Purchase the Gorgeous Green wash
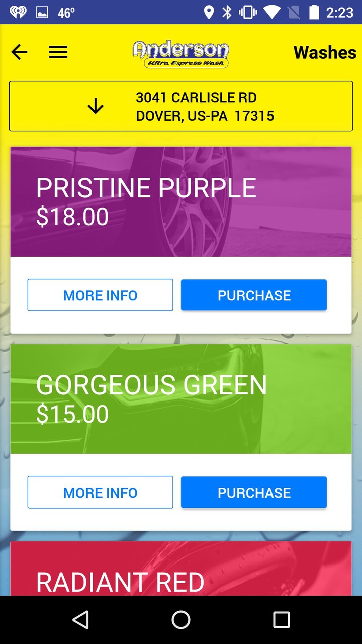362x644 pixels. coord(254,493)
